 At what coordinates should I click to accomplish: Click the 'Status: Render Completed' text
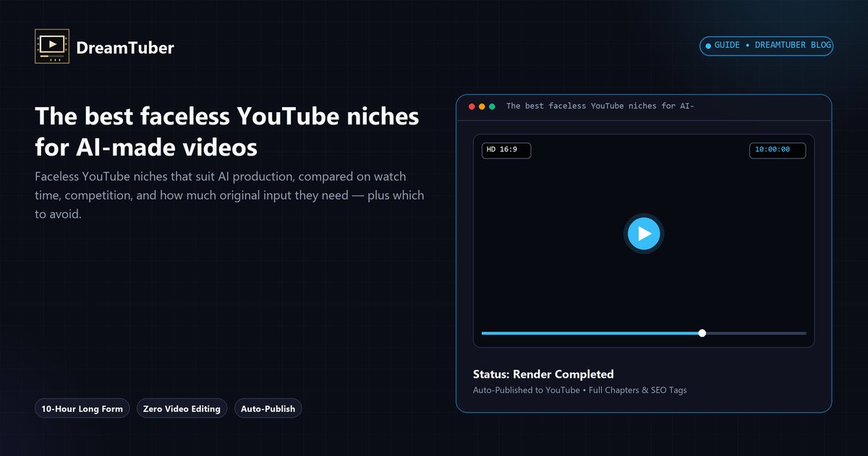coord(543,374)
